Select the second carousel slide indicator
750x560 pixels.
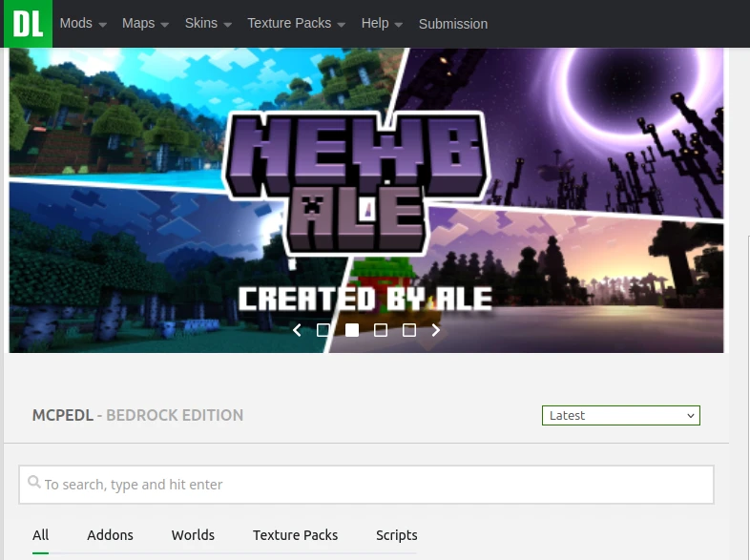pos(352,330)
